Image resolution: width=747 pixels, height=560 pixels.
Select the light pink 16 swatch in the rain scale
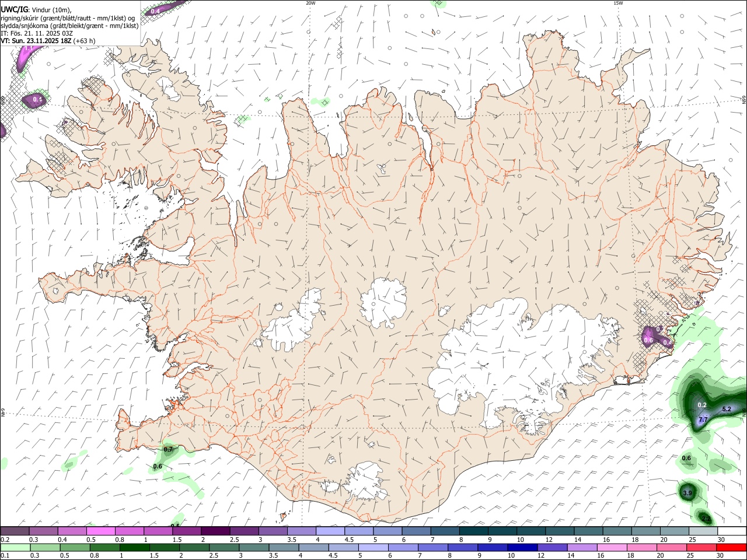coord(612,547)
